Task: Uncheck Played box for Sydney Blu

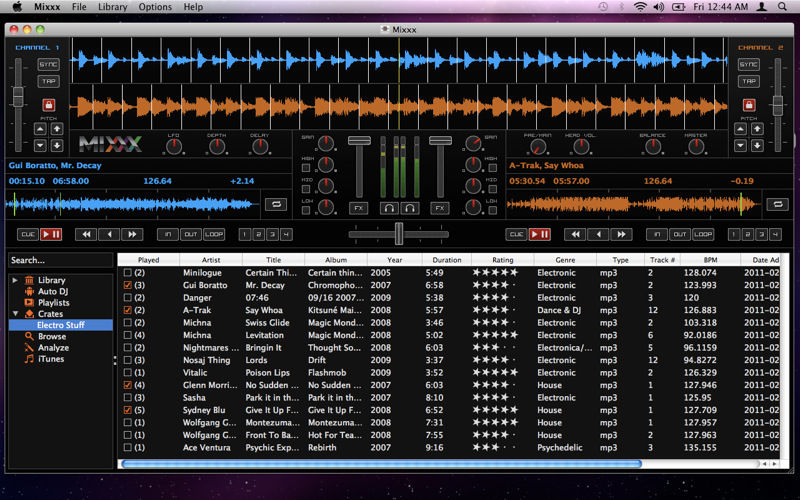Action: tap(128, 410)
